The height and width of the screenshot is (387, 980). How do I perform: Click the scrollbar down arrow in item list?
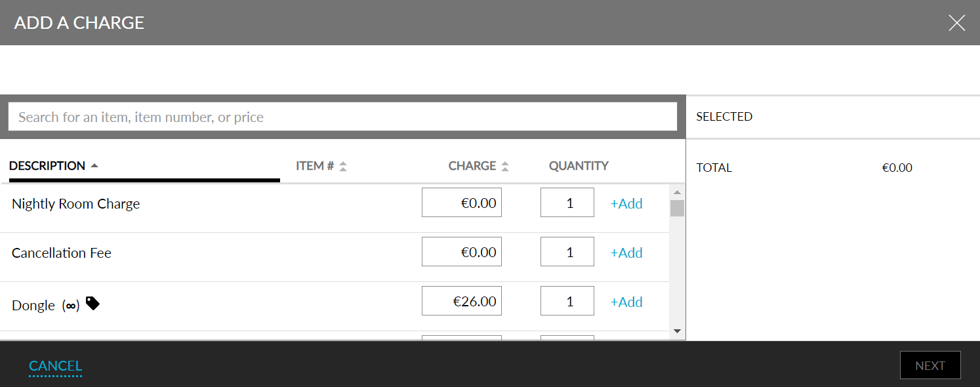[x=678, y=331]
